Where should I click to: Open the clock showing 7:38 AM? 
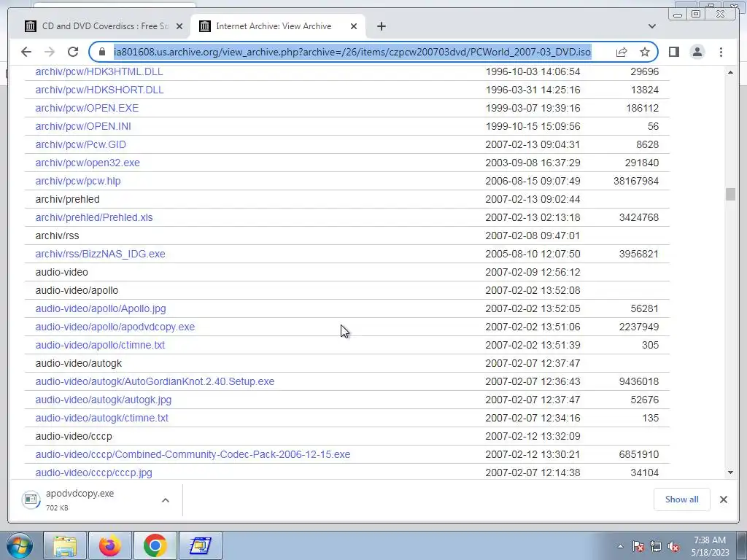coord(710,546)
